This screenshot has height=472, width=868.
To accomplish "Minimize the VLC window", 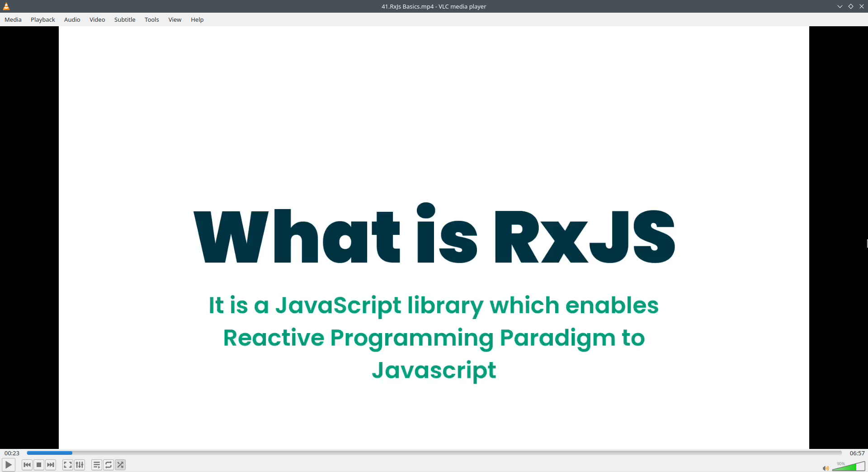I will (x=840, y=6).
